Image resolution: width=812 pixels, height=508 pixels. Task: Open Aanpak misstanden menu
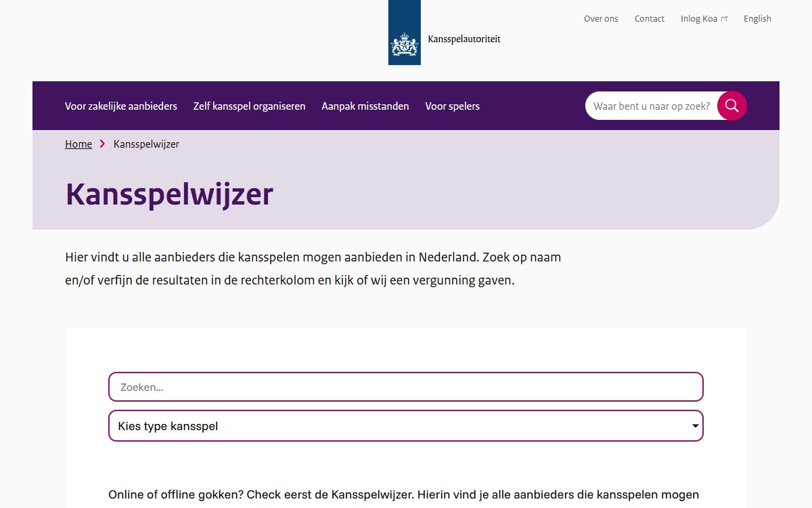click(x=365, y=106)
